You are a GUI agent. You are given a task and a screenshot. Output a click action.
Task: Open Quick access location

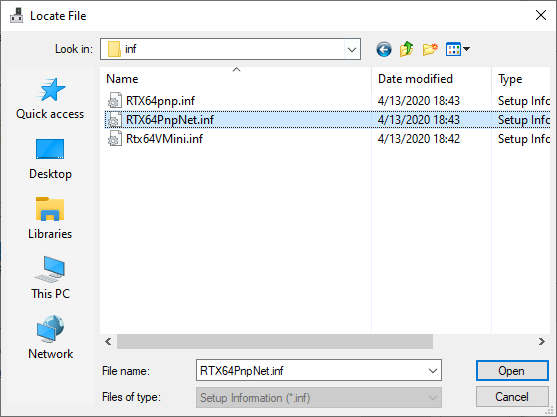[x=50, y=99]
